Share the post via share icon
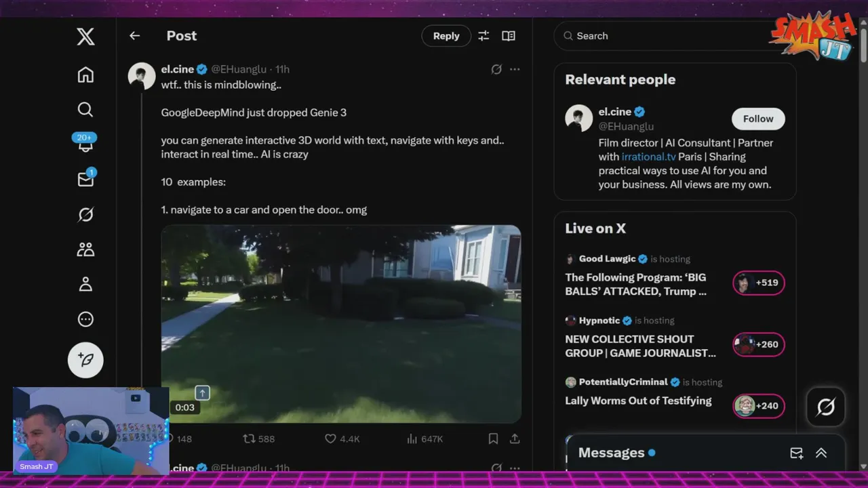 pos(515,439)
